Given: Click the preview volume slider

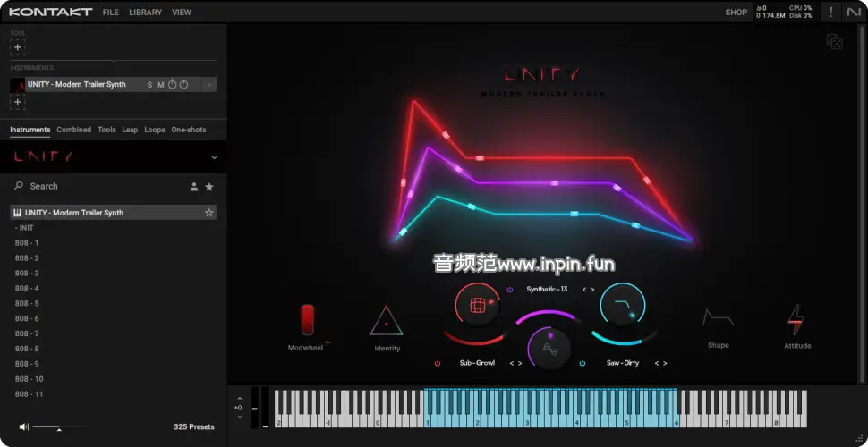Looking at the screenshot, I should 59,426.
